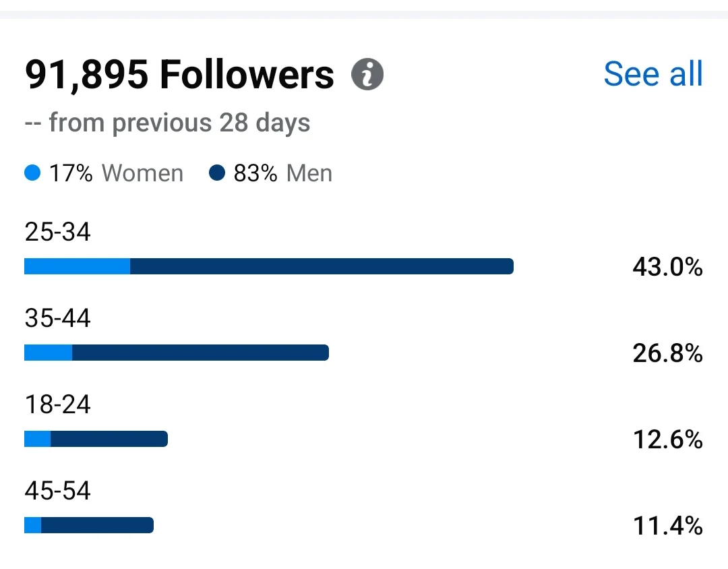Click the 35-44 age group label
This screenshot has width=728, height=569.
(x=57, y=318)
